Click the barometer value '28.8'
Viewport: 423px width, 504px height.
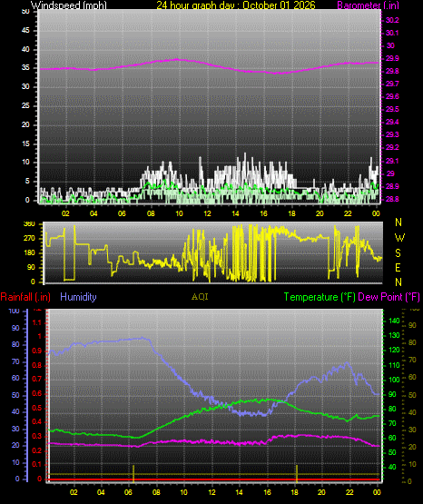(392, 199)
